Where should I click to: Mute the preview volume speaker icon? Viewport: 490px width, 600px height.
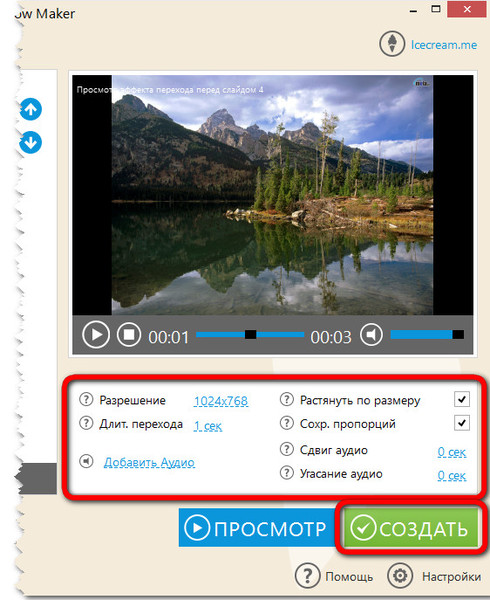click(x=371, y=334)
